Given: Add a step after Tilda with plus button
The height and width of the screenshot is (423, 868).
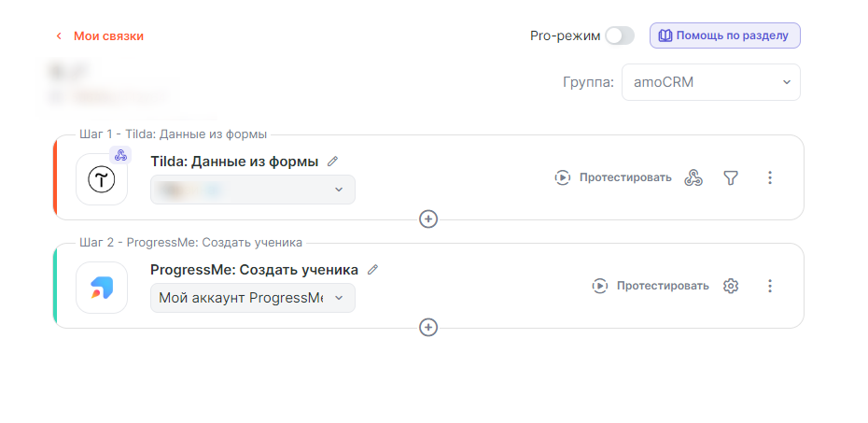Looking at the screenshot, I should tap(428, 219).
